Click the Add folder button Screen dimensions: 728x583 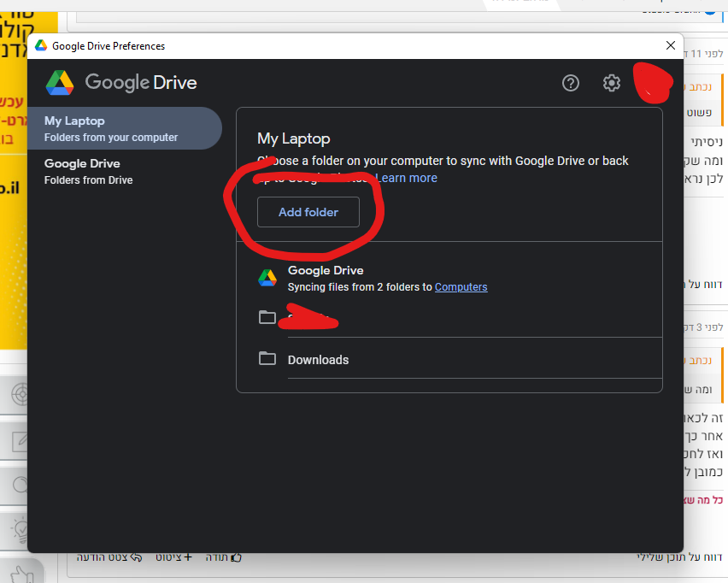[x=308, y=212]
